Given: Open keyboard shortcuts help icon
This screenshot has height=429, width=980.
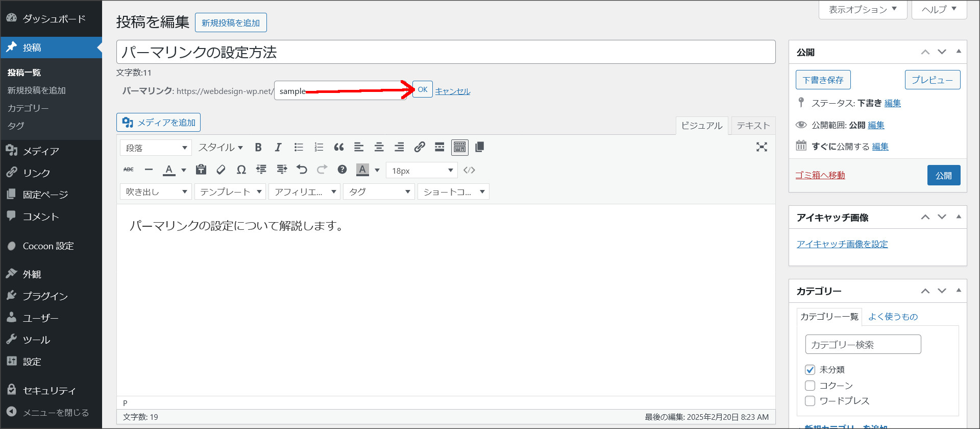Looking at the screenshot, I should [342, 170].
